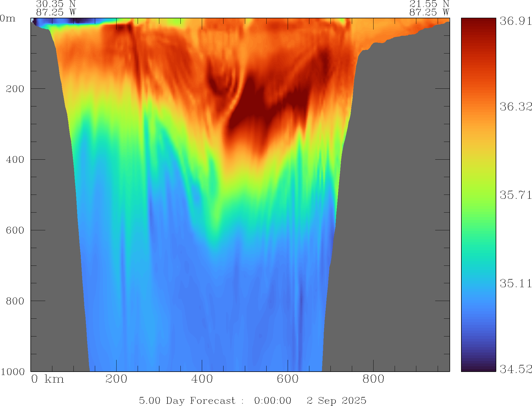Click the 34.52 colorbar minimum label
Image resolution: width=532 pixels, height=406 pixels.
(x=515, y=369)
